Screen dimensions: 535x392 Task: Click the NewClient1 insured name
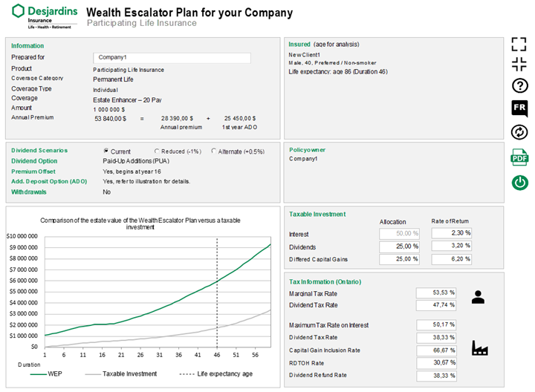305,55
